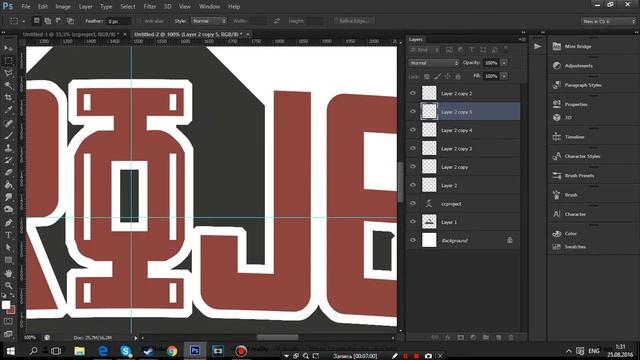This screenshot has height=360, width=640.
Task: Open the Paragraph Styles panel
Action: (583, 85)
